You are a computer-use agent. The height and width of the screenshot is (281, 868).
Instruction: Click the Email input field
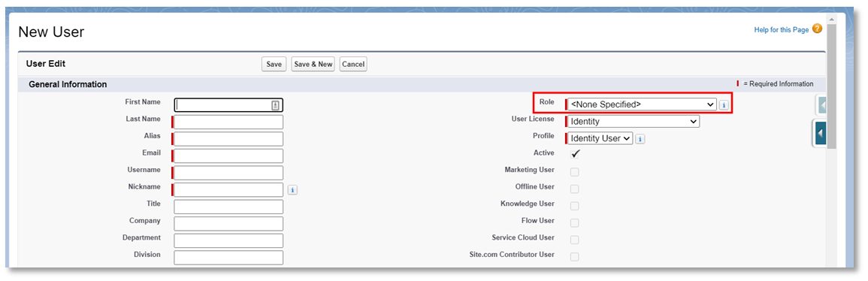point(228,156)
